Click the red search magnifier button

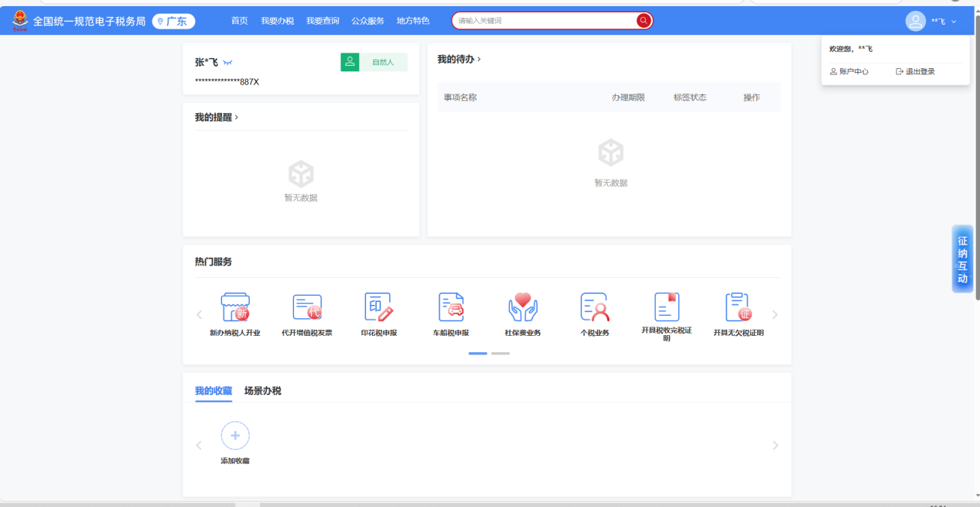tap(643, 21)
